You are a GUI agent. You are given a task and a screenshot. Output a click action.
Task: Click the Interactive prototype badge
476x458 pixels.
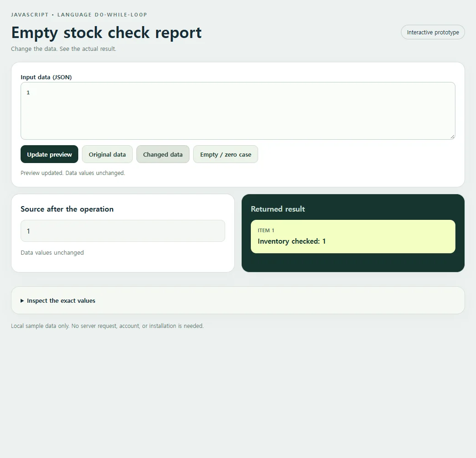pos(433,32)
